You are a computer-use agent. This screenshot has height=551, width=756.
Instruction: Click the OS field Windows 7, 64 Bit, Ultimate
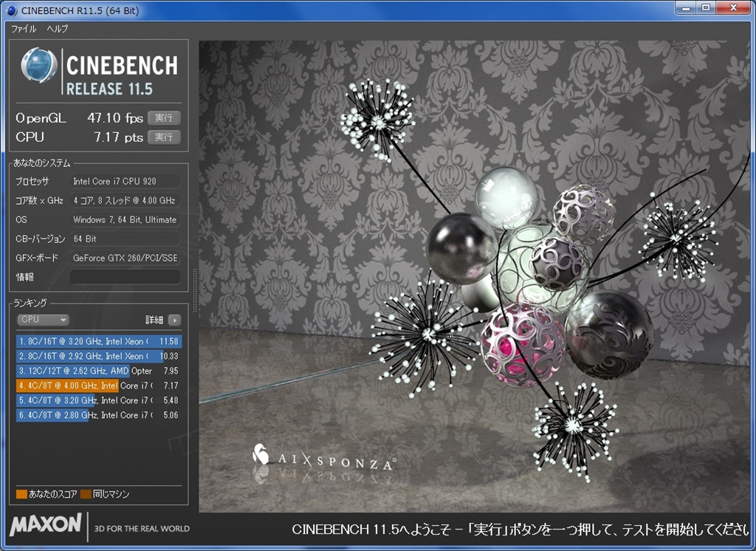125,219
